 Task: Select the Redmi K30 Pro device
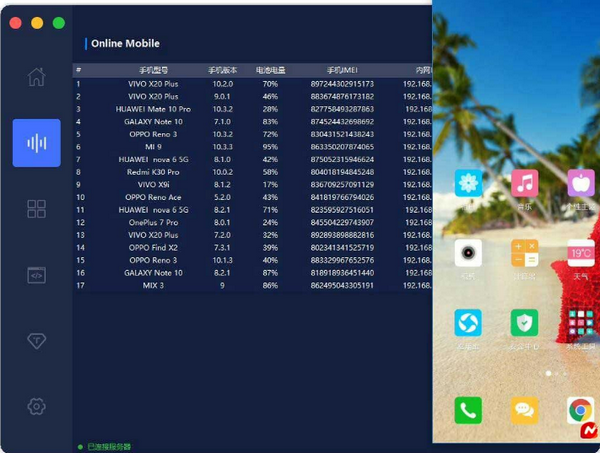[x=253, y=172]
